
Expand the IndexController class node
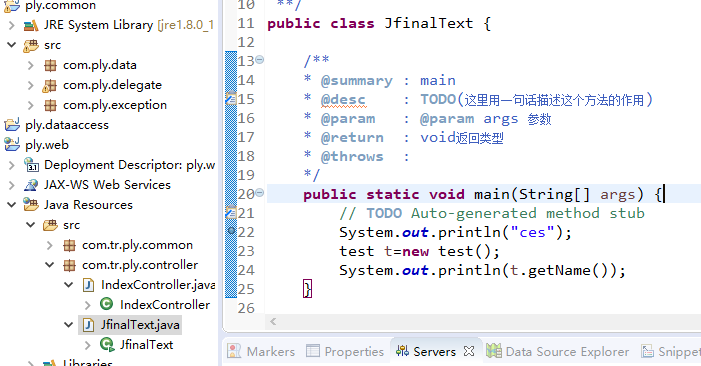(x=88, y=305)
